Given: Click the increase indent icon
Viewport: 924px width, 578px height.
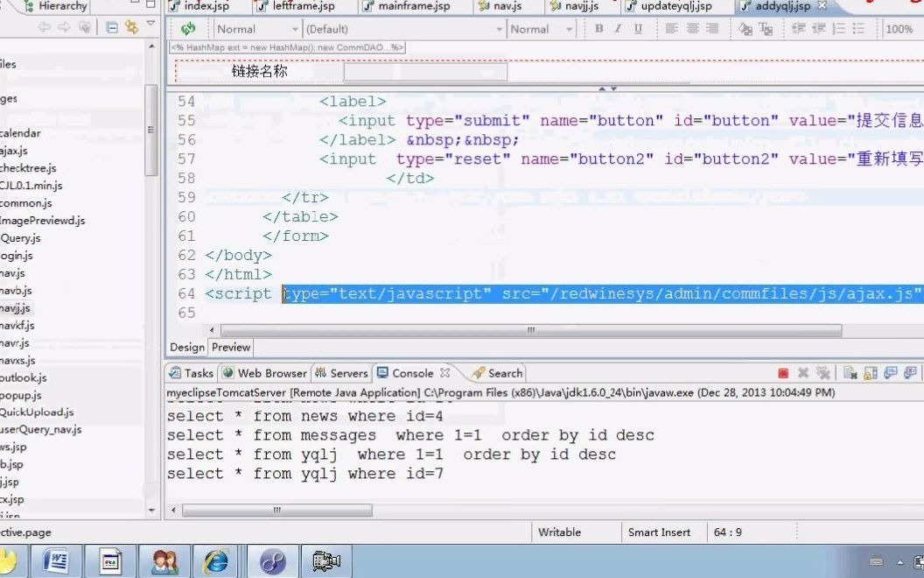Looking at the screenshot, I should tap(819, 28).
